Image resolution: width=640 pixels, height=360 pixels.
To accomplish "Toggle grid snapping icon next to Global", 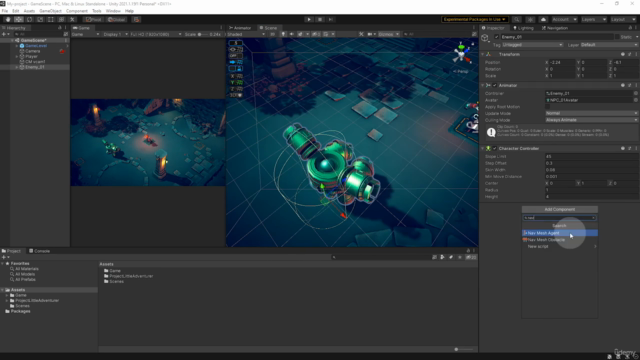I will coord(136,19).
